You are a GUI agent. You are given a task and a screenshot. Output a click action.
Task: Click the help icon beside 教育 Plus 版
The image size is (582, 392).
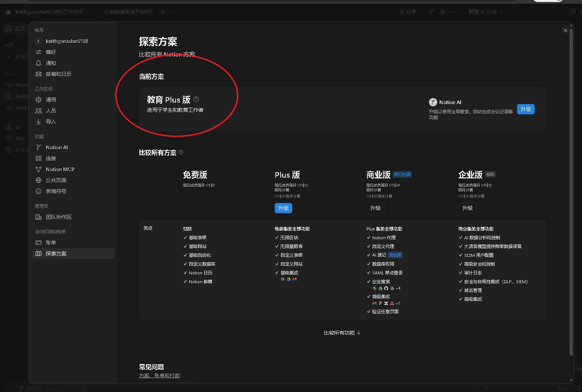coord(196,99)
